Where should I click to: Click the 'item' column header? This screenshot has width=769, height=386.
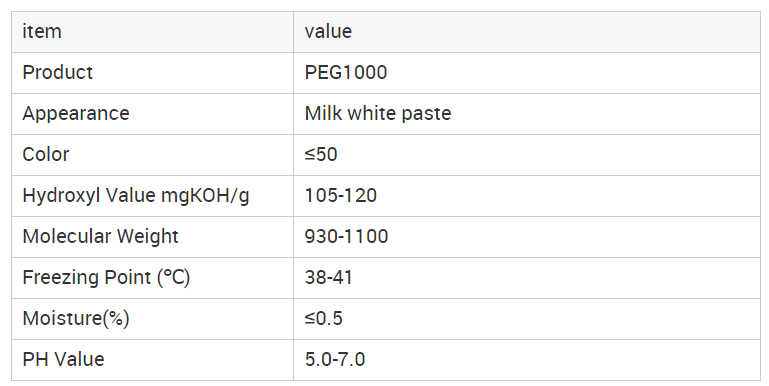tap(153, 32)
